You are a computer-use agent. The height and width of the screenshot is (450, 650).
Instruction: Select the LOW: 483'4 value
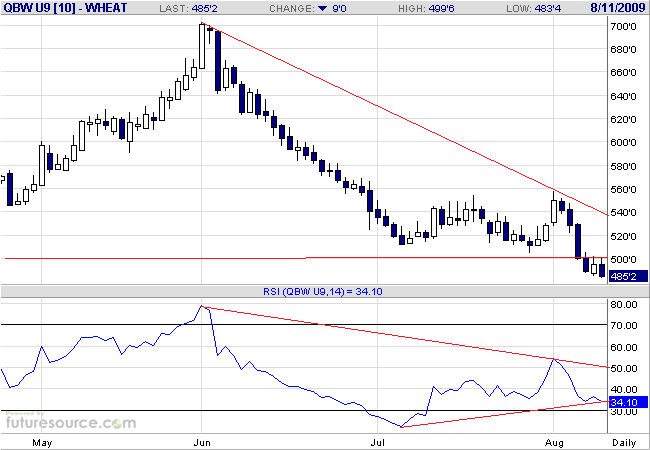click(x=534, y=9)
